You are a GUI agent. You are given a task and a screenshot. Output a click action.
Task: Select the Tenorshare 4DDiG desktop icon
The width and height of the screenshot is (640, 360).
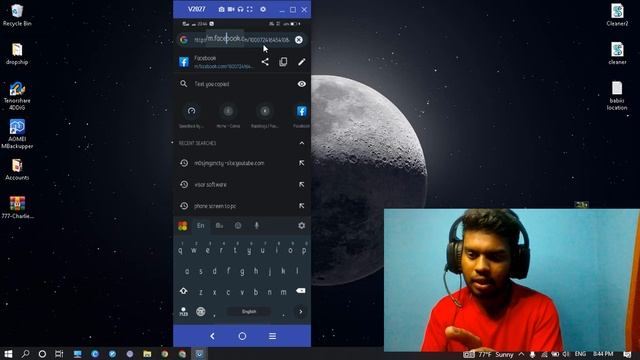(17, 96)
